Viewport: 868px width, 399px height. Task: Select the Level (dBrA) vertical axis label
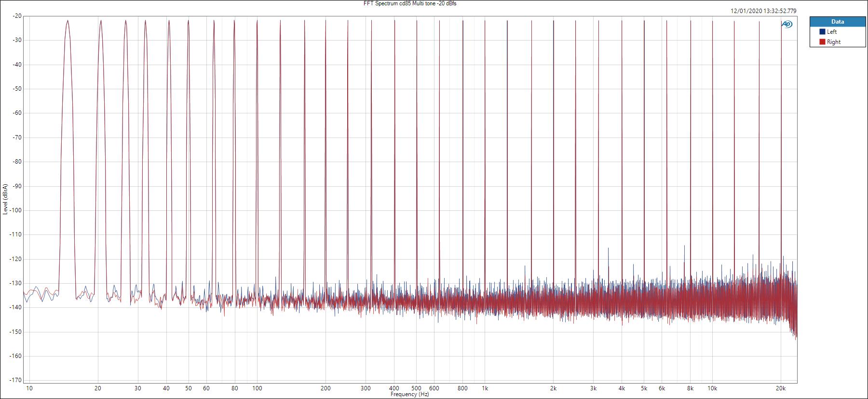[x=5, y=199]
